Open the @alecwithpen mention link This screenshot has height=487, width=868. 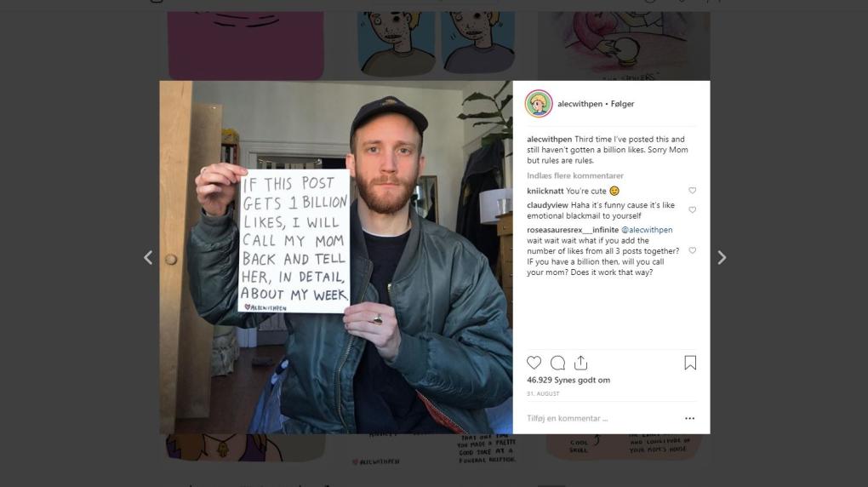point(647,230)
